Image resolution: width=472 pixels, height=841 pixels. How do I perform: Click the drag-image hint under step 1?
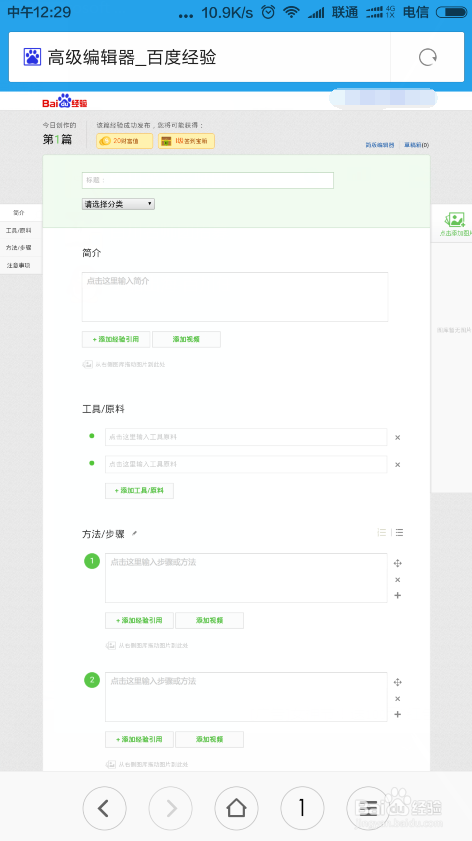pos(147,646)
